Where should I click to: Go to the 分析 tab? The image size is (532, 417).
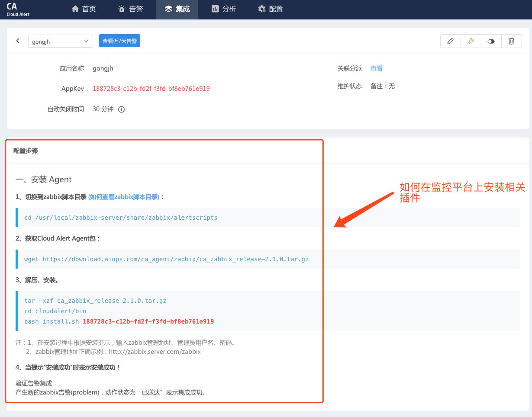point(224,9)
